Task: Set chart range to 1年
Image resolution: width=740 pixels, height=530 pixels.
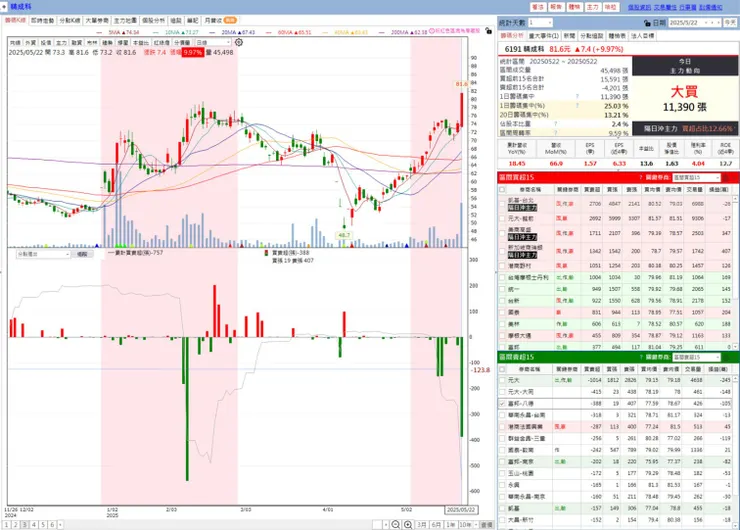Action: 451,524
